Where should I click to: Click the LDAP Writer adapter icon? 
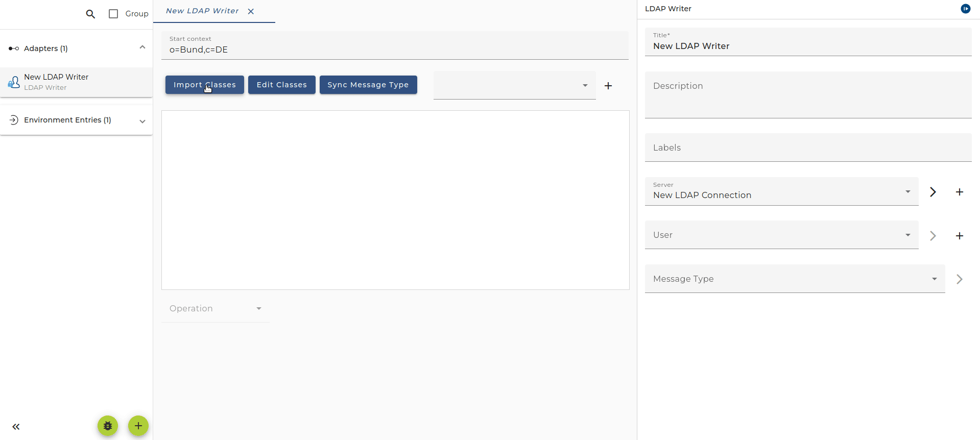click(14, 82)
